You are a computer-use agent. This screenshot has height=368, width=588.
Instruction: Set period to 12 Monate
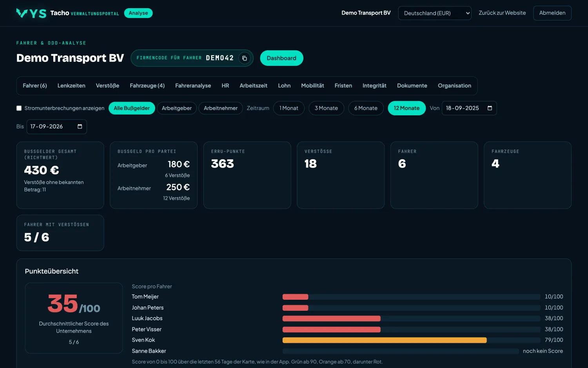(x=407, y=108)
